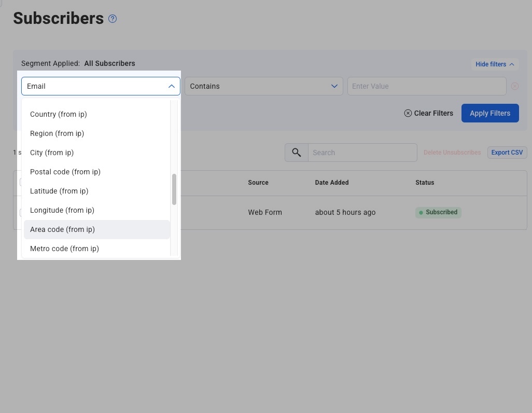The image size is (532, 413).
Task: Click the dropdown list scrollbar thumb
Action: coord(174,189)
